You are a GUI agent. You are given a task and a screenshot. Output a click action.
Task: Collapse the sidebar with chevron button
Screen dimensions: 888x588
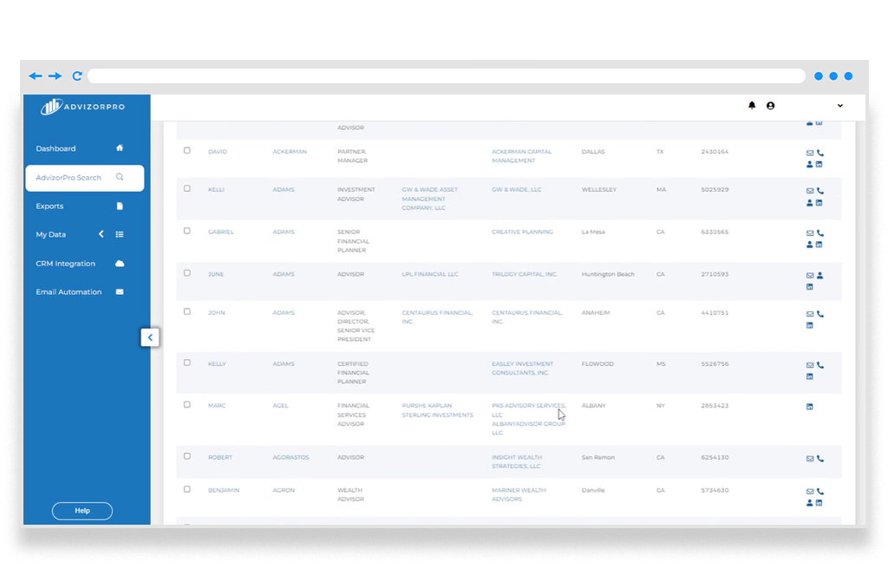150,337
